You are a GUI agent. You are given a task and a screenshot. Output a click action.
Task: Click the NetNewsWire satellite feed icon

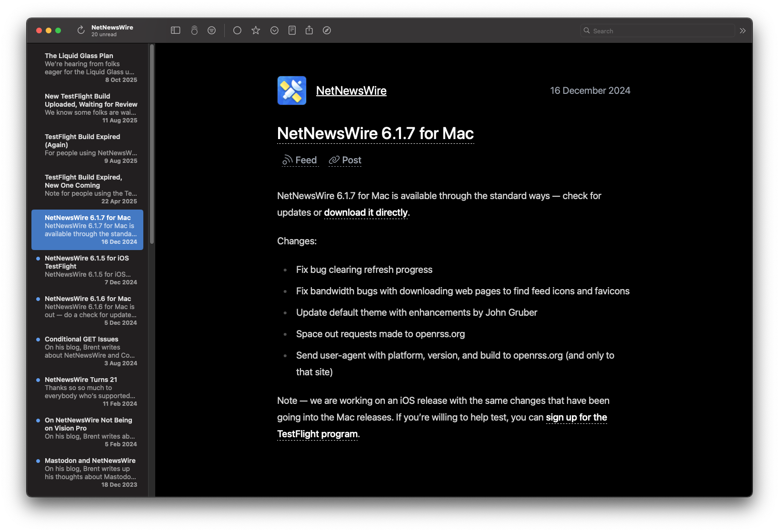(292, 90)
